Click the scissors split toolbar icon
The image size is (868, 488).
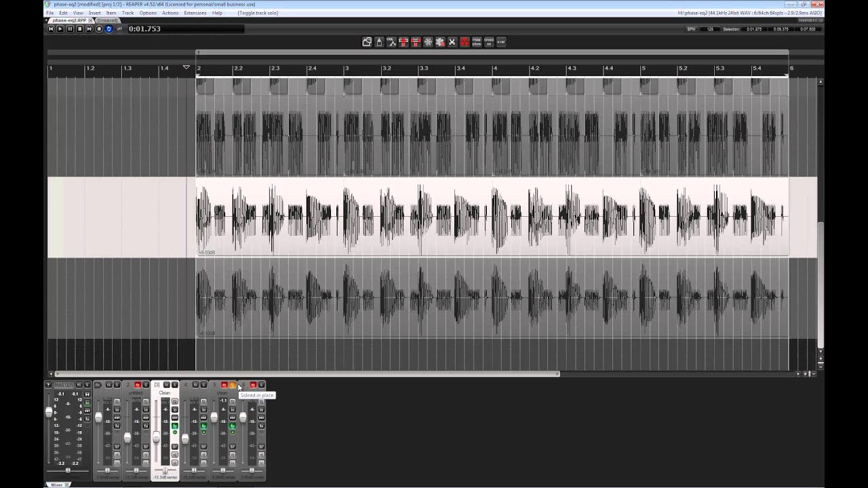(x=452, y=42)
